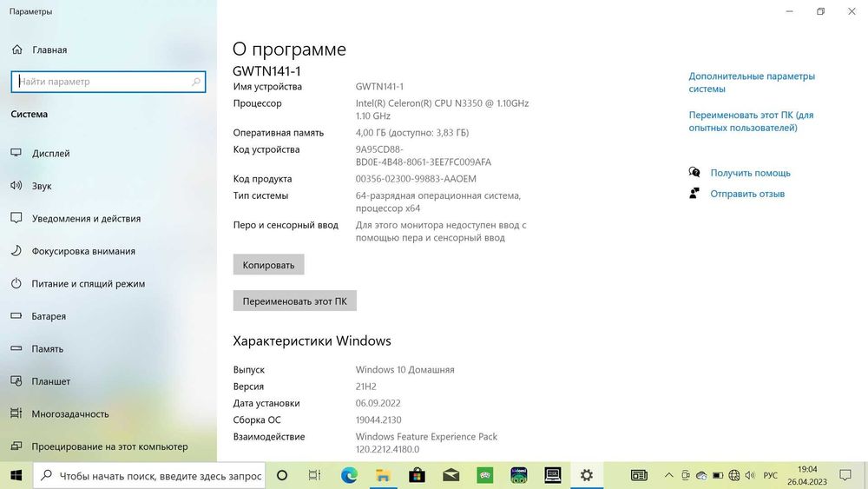Click the OS build 19044.2130

tap(378, 420)
